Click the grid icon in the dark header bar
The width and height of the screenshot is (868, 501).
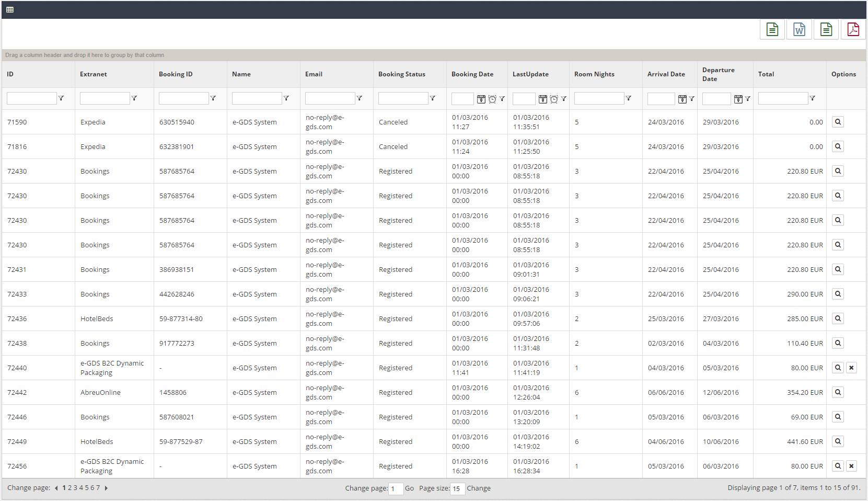(x=10, y=9)
